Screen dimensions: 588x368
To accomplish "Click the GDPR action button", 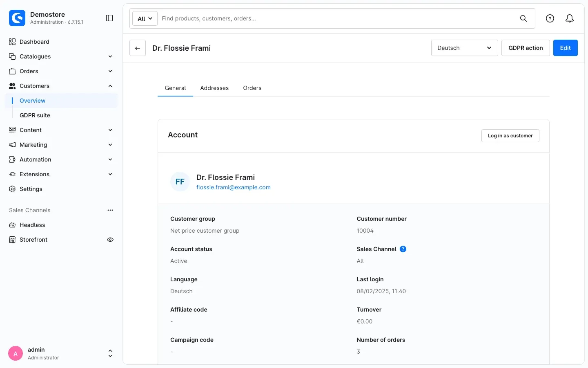I will pyautogui.click(x=526, y=48).
